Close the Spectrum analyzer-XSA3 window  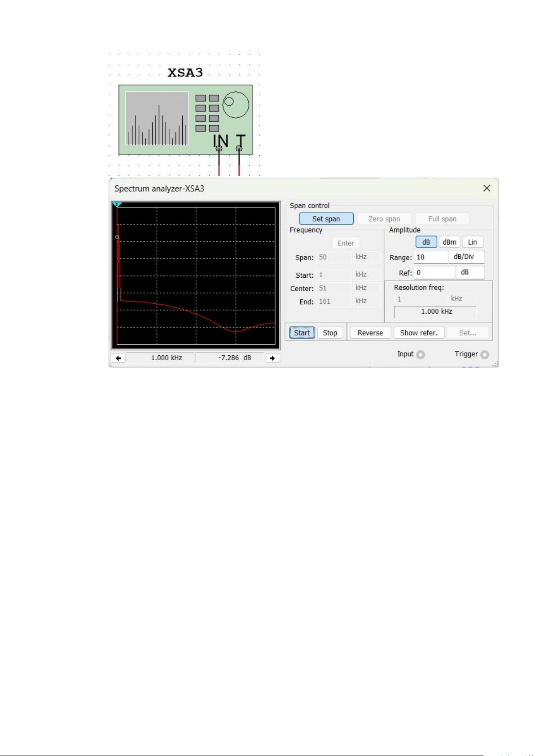[487, 188]
